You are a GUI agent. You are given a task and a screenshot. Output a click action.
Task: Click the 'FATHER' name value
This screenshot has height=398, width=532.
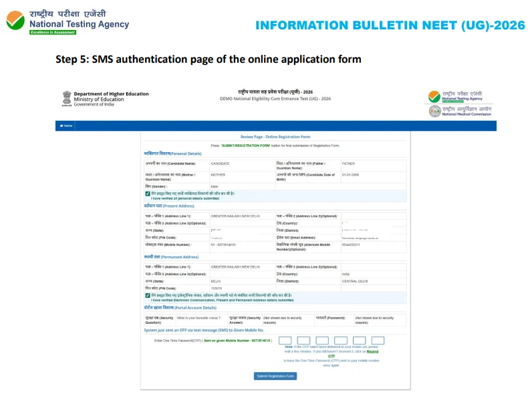point(348,164)
